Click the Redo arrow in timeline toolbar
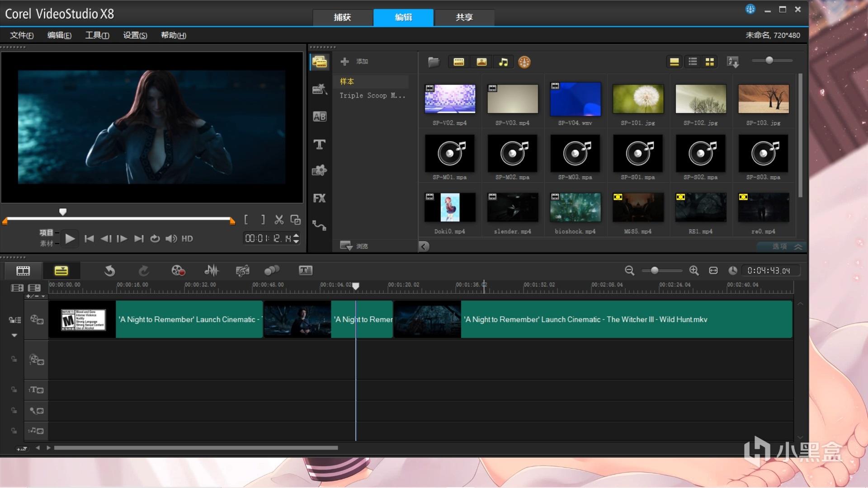868x488 pixels. (x=144, y=271)
